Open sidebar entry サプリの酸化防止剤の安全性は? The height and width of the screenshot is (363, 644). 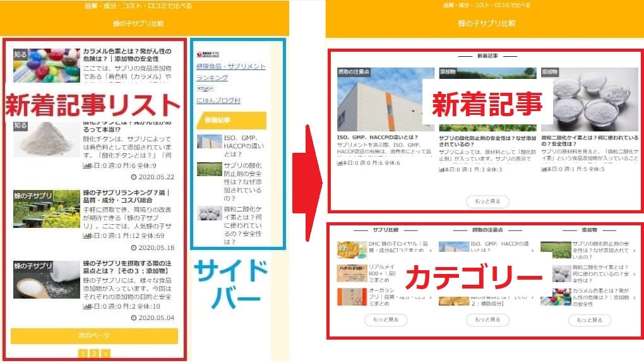pyautogui.click(x=242, y=182)
